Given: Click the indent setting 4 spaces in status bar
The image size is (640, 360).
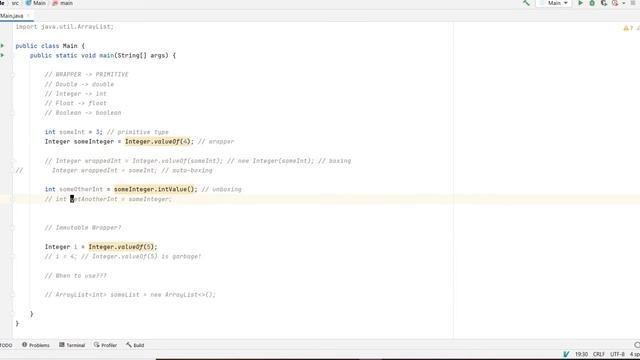Looking at the screenshot, I should point(635,354).
